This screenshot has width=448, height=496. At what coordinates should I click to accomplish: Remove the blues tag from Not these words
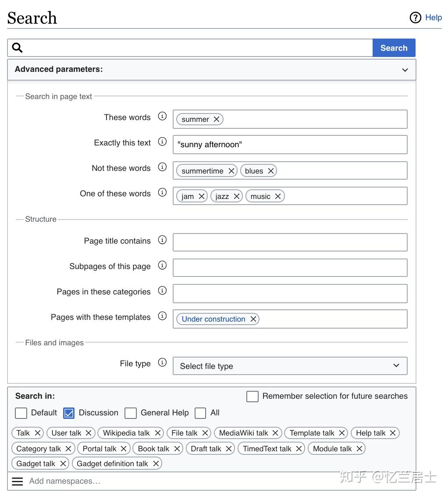click(271, 171)
